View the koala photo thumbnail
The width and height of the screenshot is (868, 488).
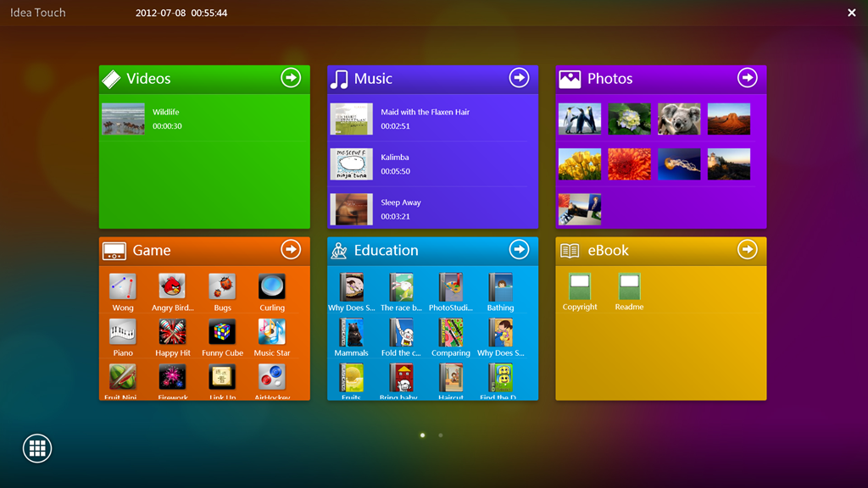[679, 119]
